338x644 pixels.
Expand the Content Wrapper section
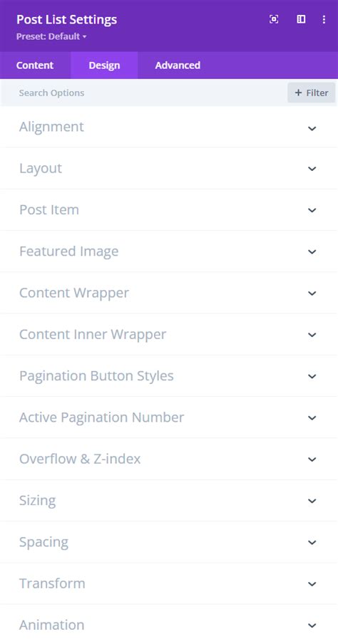(x=169, y=293)
